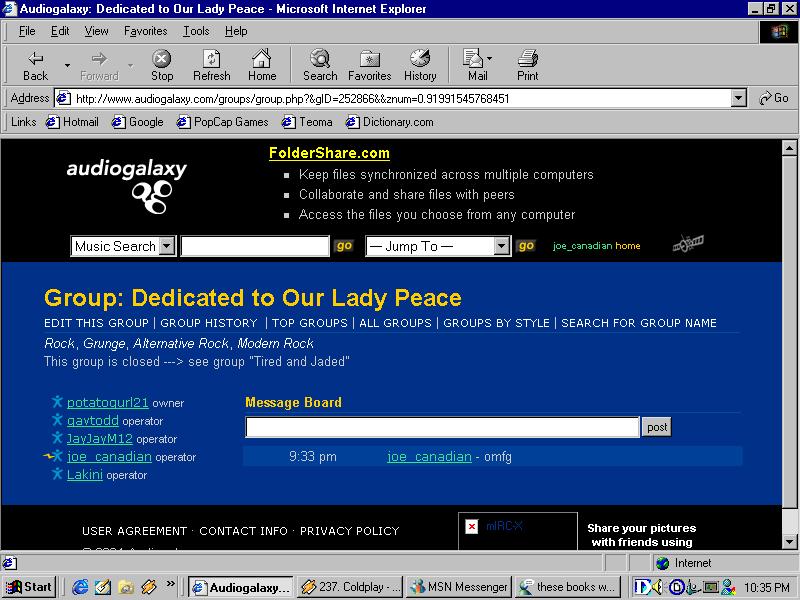Screen dimensions: 800x600
Task: Click the Start button
Action: pyautogui.click(x=30, y=587)
